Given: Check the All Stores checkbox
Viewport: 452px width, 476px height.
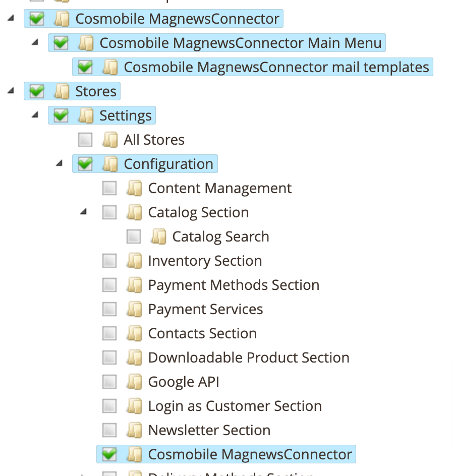Looking at the screenshot, I should (x=85, y=140).
